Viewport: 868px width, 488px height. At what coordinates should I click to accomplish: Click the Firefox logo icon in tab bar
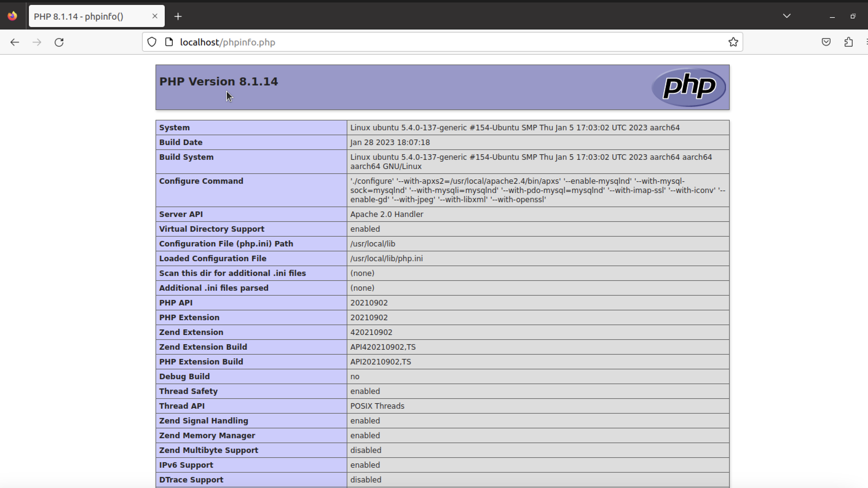pos(13,16)
